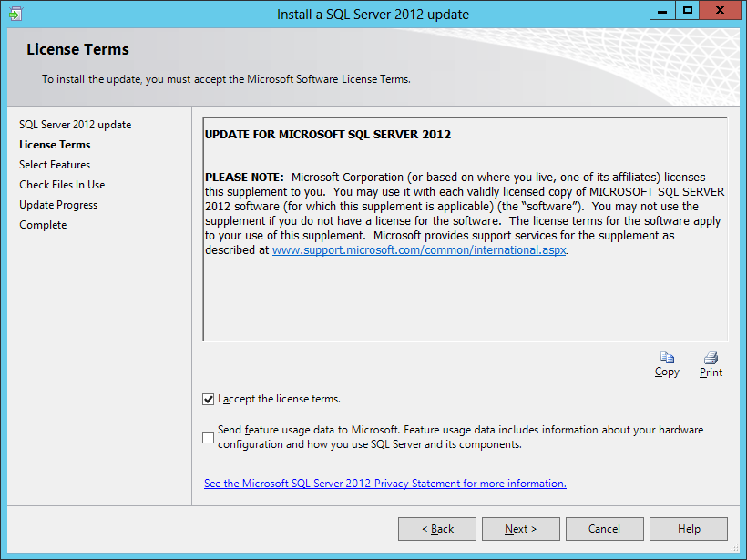The image size is (747, 560).
Task: Select the "Complete" step in sidebar
Action: coord(43,225)
